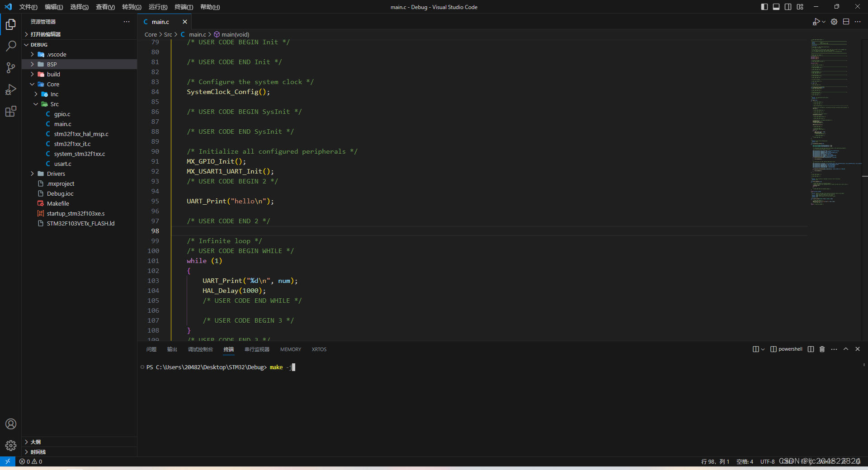Open the 运行(R) menu
Viewport: 868px width, 470px height.
tap(158, 7)
